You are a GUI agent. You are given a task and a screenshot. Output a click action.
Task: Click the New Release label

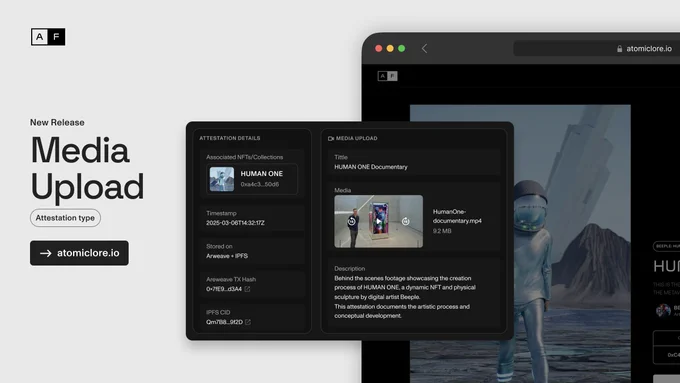(x=57, y=122)
